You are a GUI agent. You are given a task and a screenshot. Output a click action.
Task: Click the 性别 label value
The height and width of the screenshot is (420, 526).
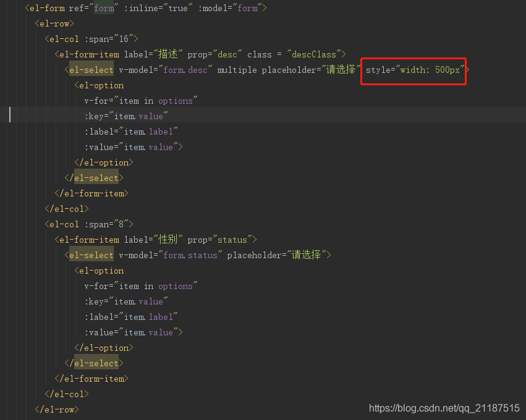168,240
